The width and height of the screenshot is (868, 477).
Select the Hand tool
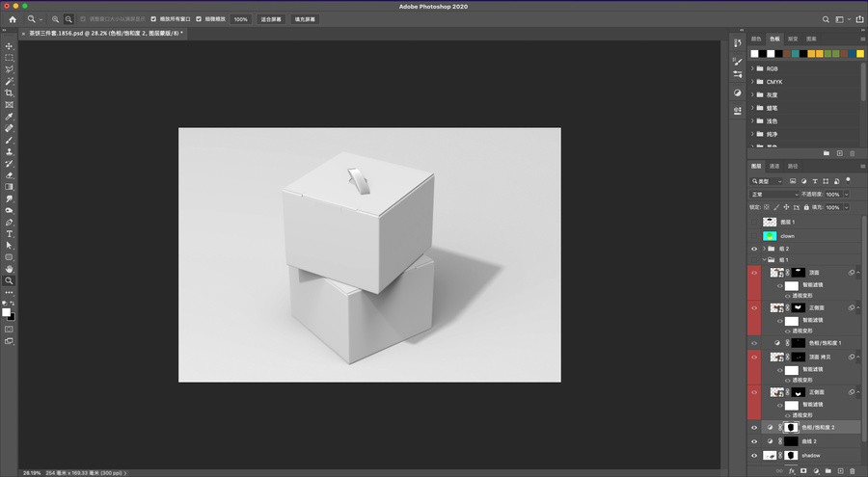click(9, 269)
